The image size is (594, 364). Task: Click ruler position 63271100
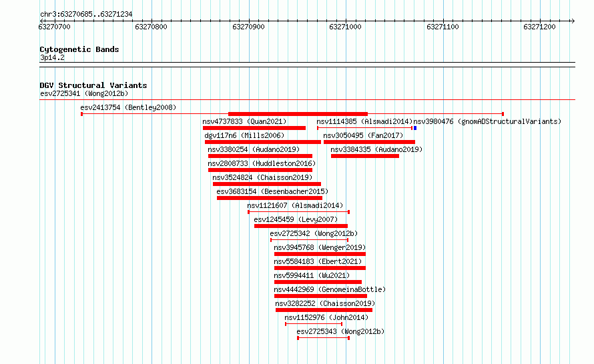[x=443, y=27]
